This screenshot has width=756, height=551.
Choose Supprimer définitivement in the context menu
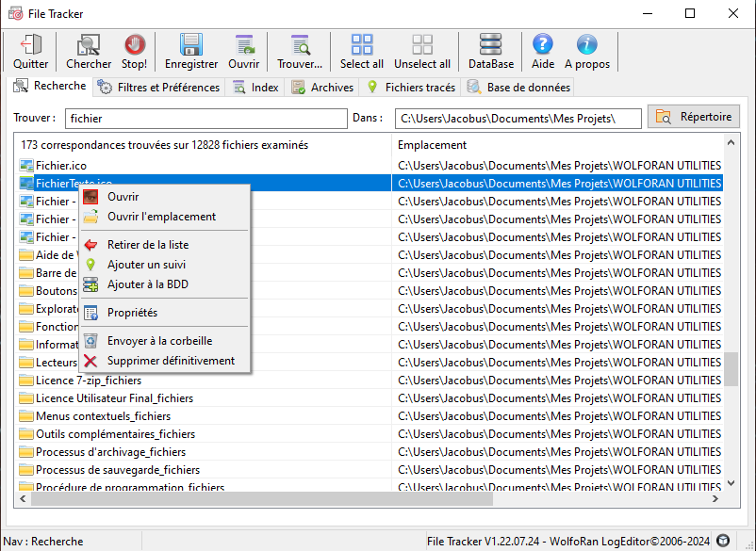click(x=171, y=361)
